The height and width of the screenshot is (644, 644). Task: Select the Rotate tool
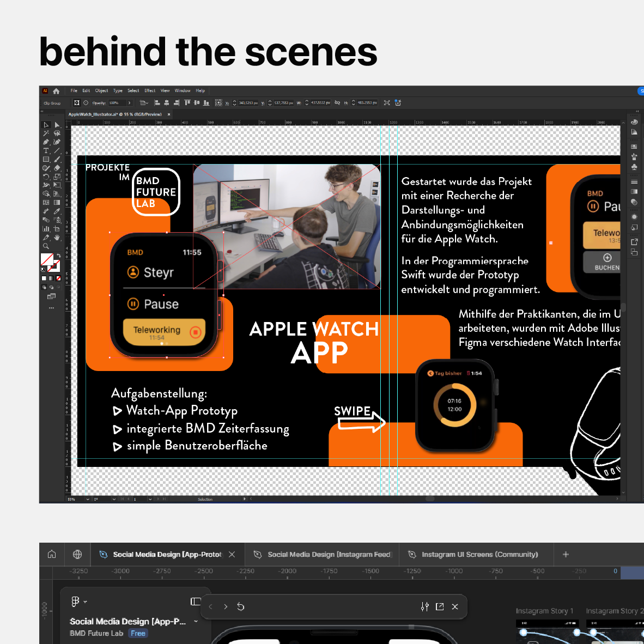(46, 177)
